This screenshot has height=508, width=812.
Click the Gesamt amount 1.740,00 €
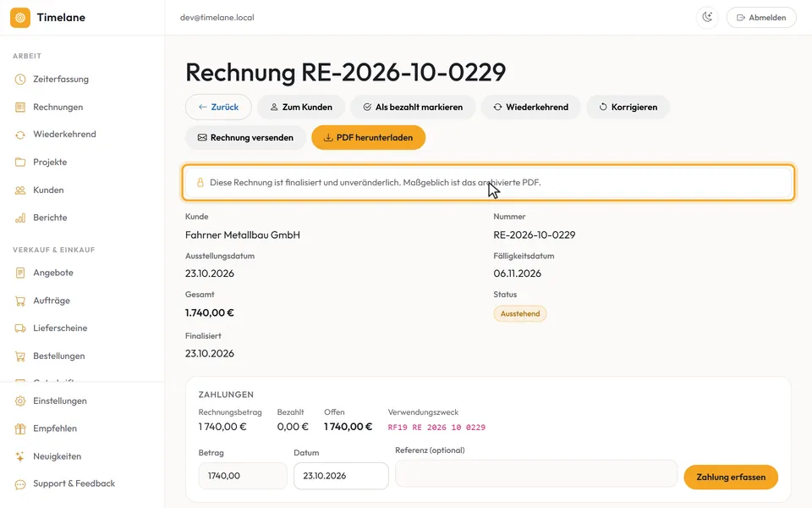pos(210,313)
